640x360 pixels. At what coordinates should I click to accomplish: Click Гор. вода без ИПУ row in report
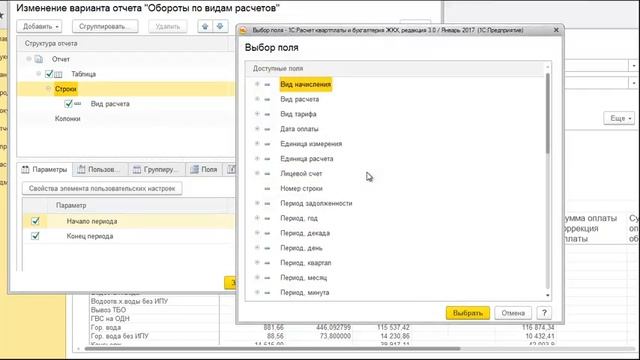120,336
